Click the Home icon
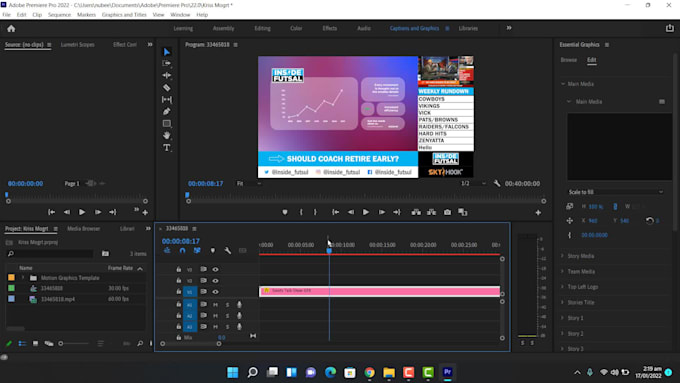 [x=11, y=29]
